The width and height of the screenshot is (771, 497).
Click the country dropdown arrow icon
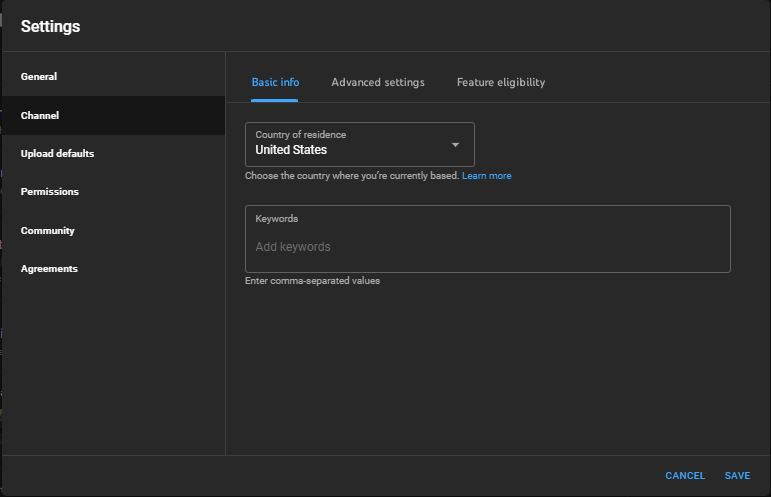(x=455, y=145)
